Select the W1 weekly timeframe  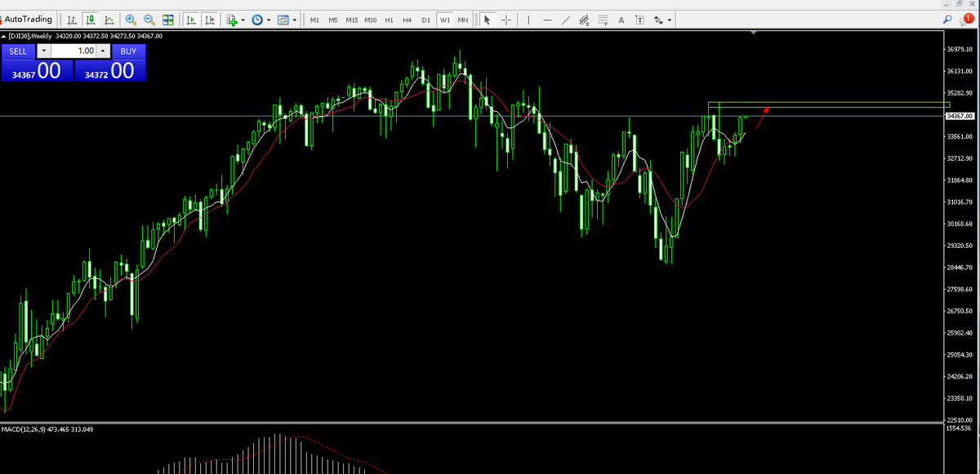[445, 20]
